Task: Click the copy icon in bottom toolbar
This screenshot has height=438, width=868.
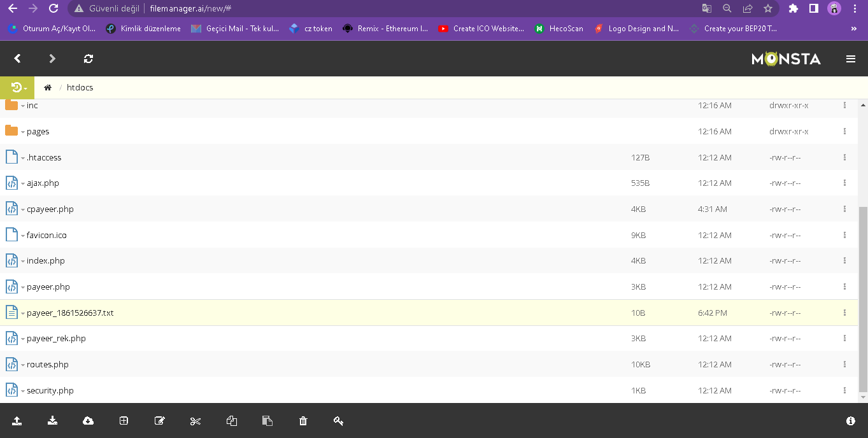Action: (232, 421)
